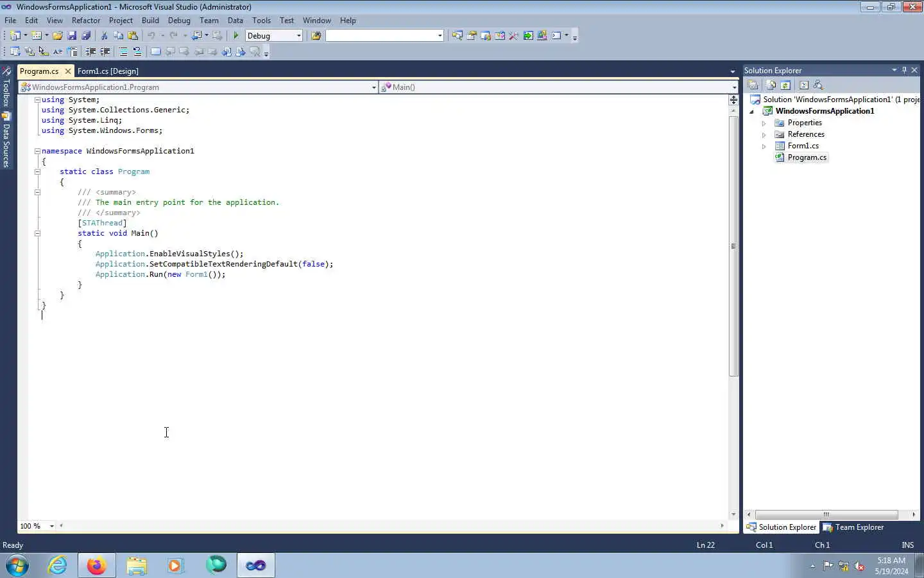Uncomment the selected lines icon

point(137,51)
